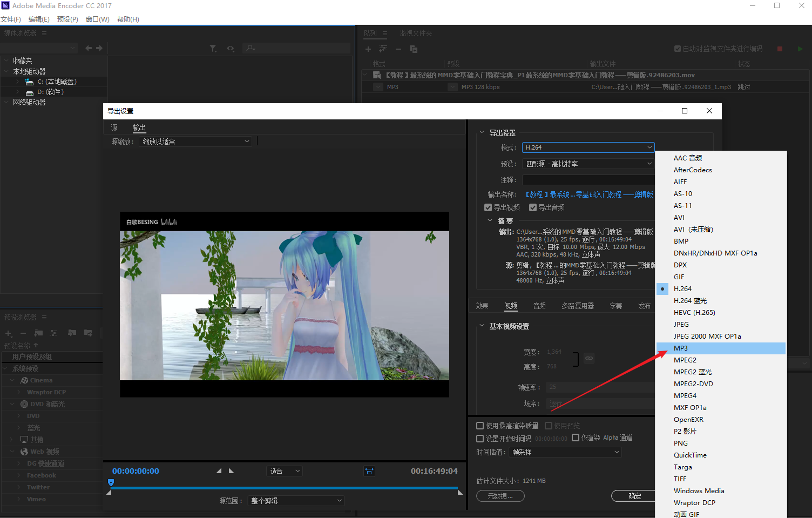Switch to the 音频 tab
Image resolution: width=812 pixels, height=518 pixels.
click(x=539, y=306)
